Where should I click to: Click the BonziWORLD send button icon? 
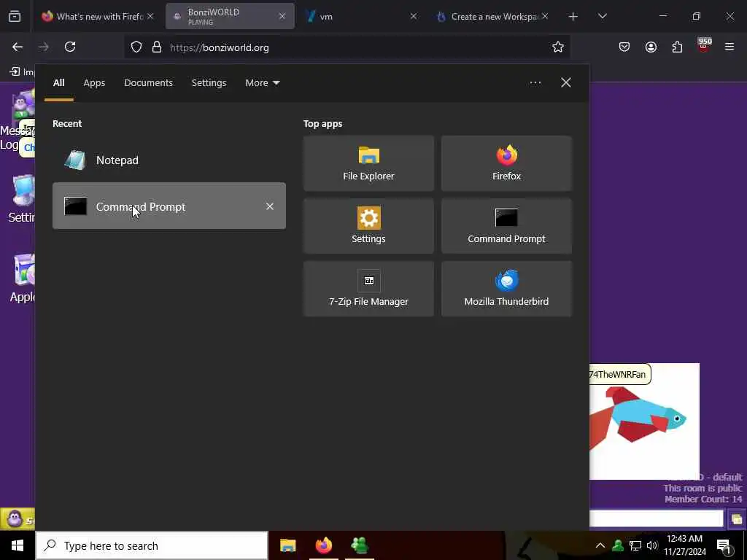(x=737, y=519)
